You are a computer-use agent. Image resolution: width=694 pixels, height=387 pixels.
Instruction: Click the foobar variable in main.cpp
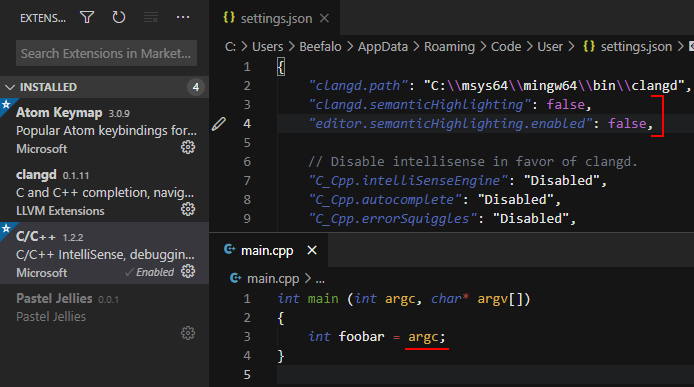[x=361, y=337]
